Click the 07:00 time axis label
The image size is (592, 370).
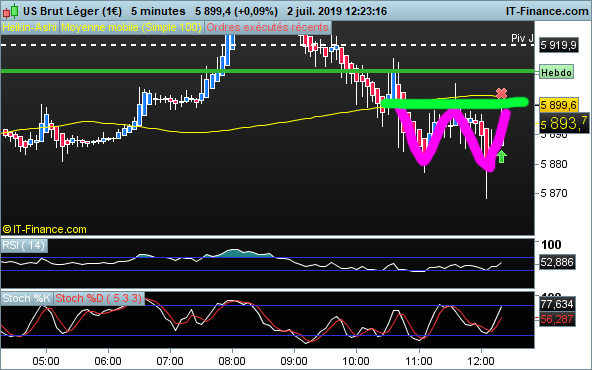click(170, 361)
